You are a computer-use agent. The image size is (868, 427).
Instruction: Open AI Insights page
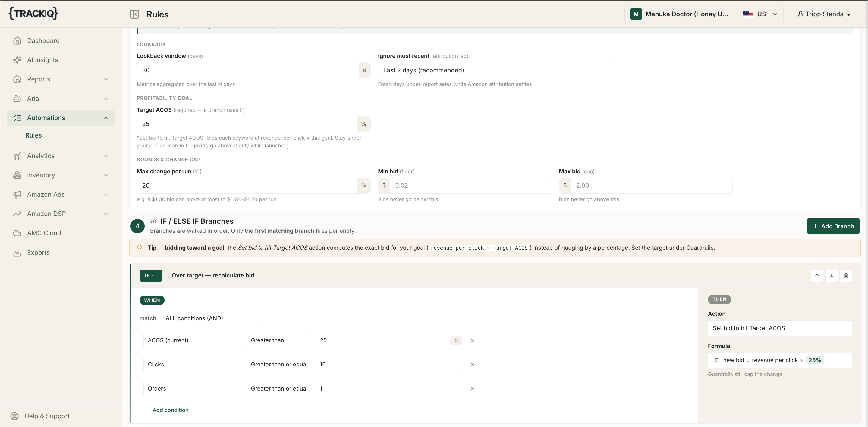[x=61, y=60]
